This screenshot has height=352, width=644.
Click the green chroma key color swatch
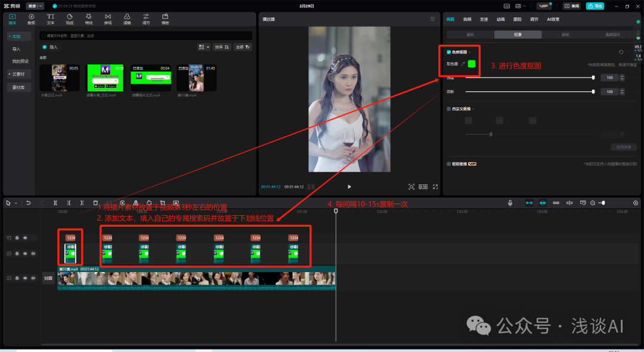click(472, 63)
